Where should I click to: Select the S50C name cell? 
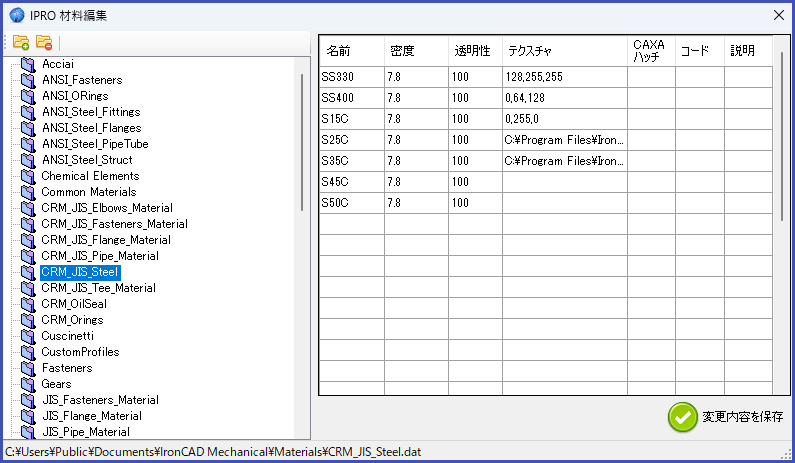pyautogui.click(x=352, y=203)
